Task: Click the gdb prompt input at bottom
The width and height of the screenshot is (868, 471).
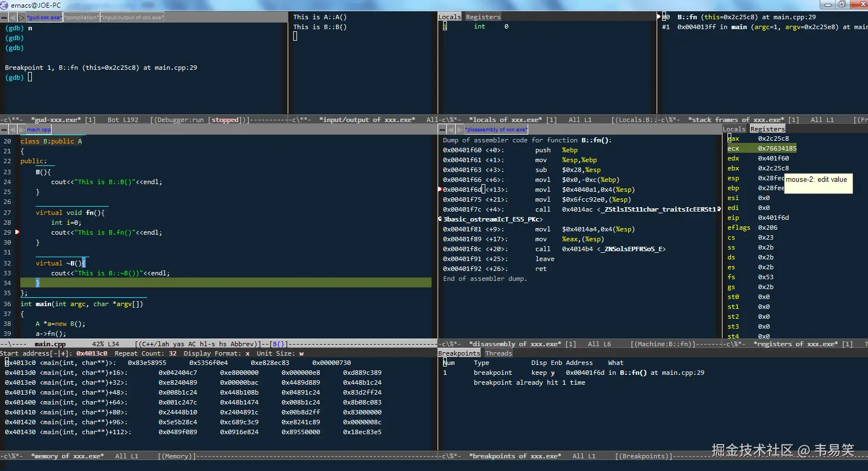Action: 30,77
